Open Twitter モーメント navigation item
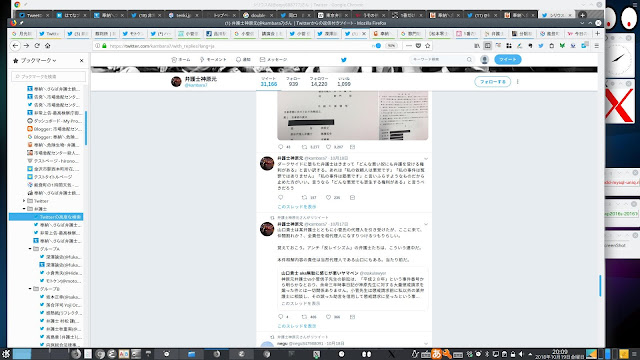 (x=213, y=60)
